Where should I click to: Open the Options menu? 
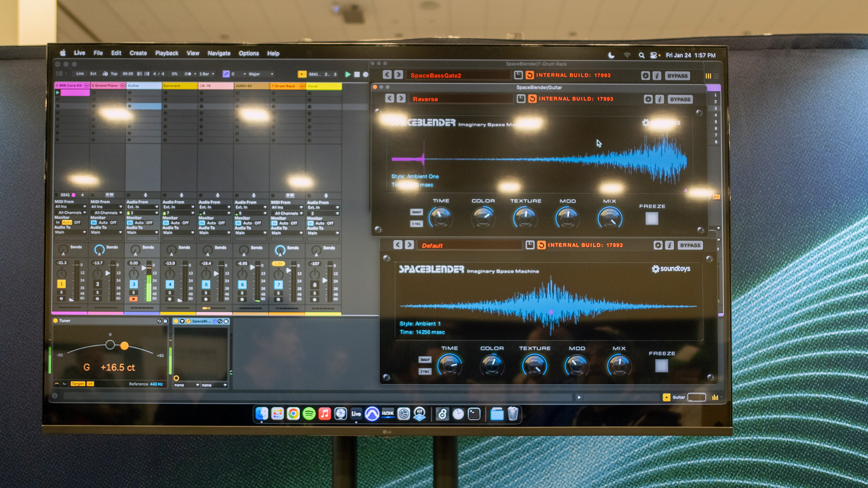coord(249,53)
